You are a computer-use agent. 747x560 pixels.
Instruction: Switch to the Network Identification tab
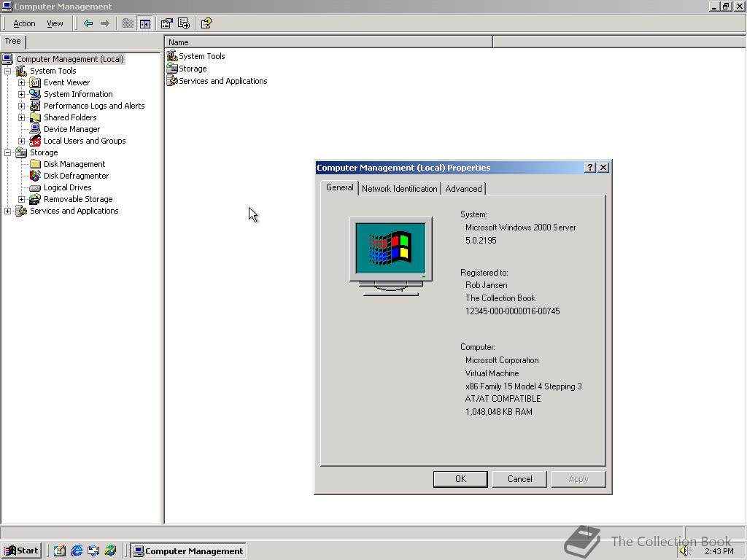(x=399, y=188)
